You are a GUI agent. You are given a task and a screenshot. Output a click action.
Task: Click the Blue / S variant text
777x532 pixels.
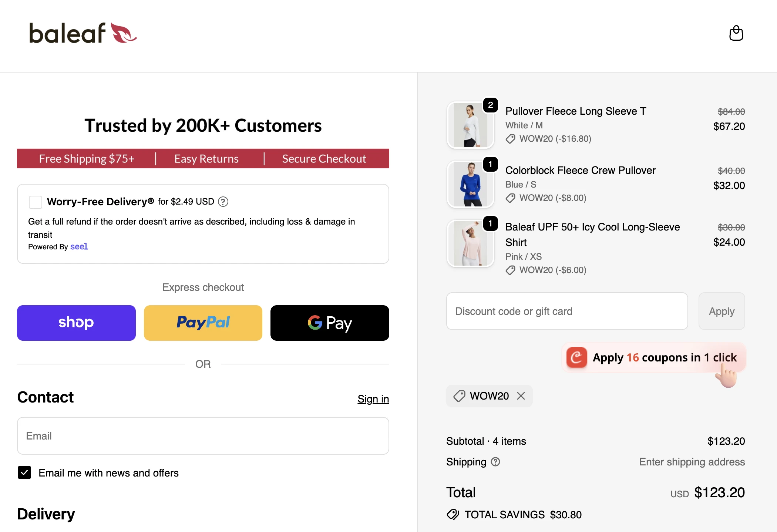521,185
